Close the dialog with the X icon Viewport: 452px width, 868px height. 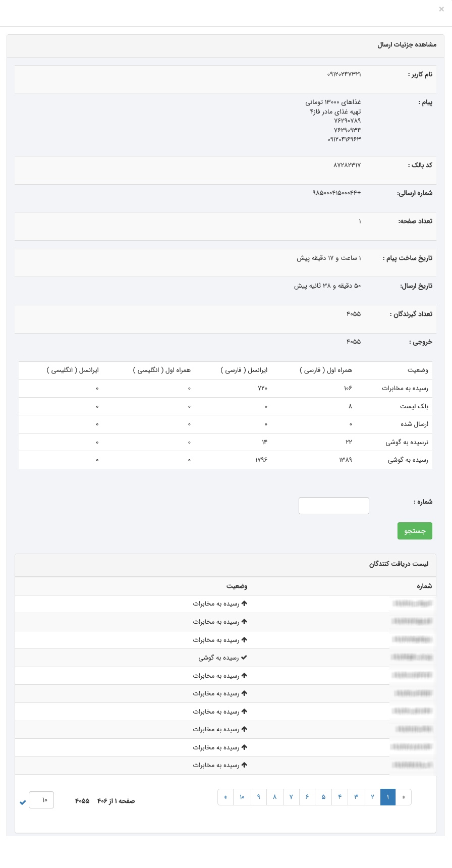pyautogui.click(x=441, y=10)
